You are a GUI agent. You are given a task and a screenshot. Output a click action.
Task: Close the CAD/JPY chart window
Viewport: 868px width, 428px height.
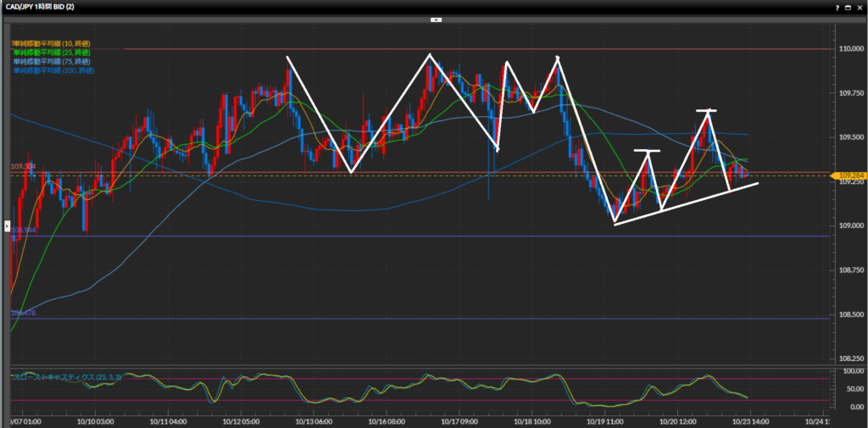pos(859,7)
